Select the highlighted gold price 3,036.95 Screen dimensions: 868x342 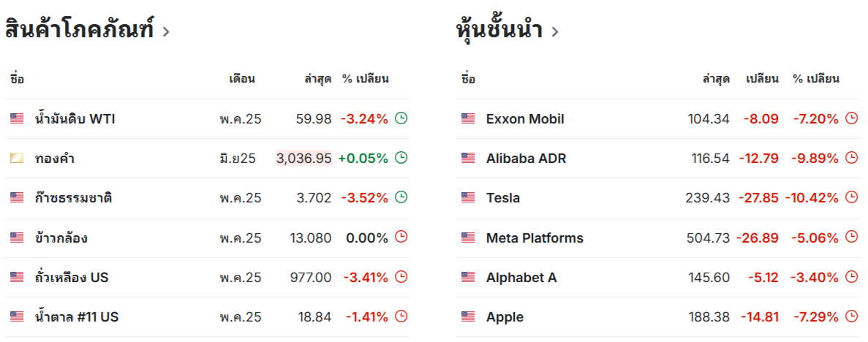pos(304,159)
